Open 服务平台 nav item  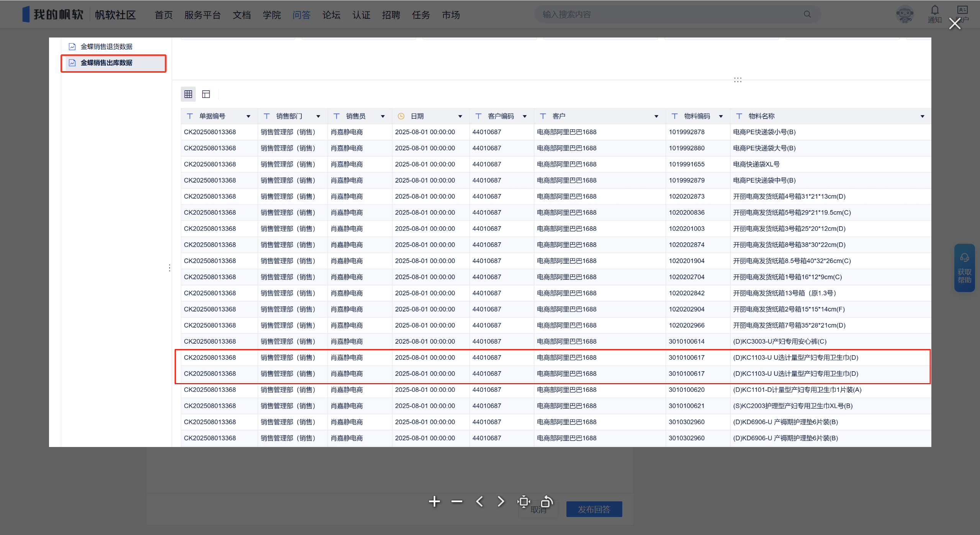point(203,15)
